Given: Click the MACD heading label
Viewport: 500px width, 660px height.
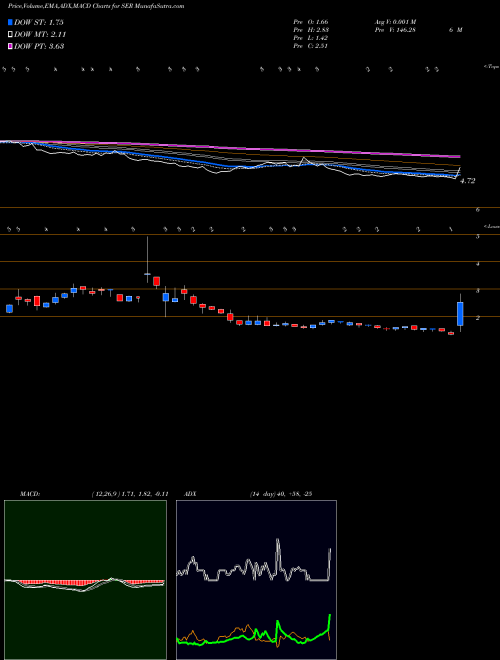Looking at the screenshot, I should 29,494.
